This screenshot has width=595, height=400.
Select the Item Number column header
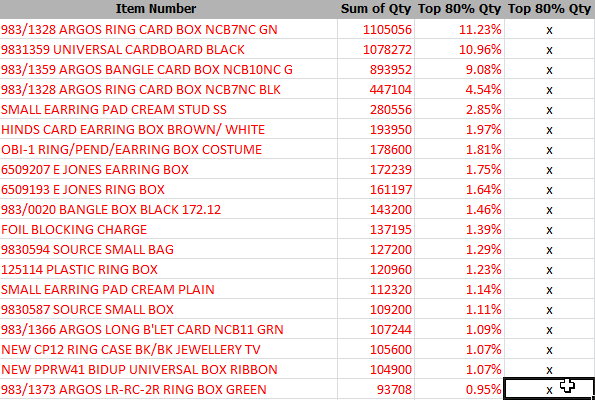point(156,8)
